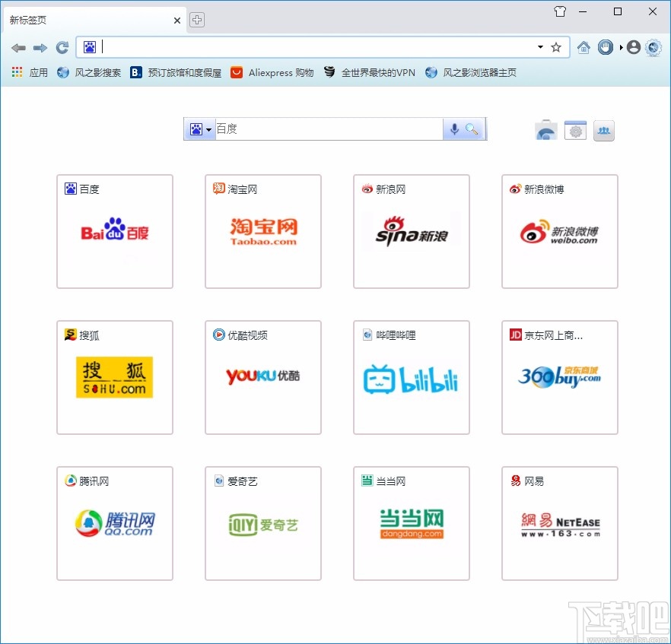Viewport: 671px width, 644px height.
Task: Bookmark this page with the star icon
Action: 556,47
